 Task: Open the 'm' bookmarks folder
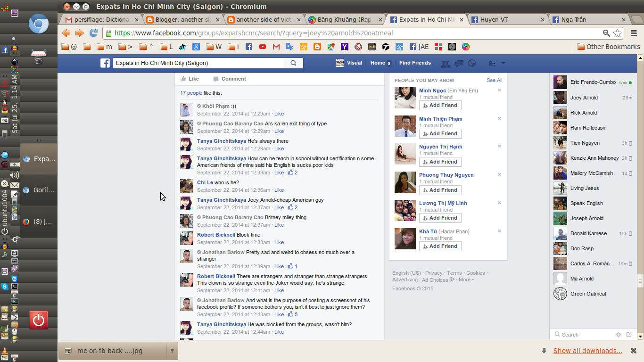tap(105, 47)
